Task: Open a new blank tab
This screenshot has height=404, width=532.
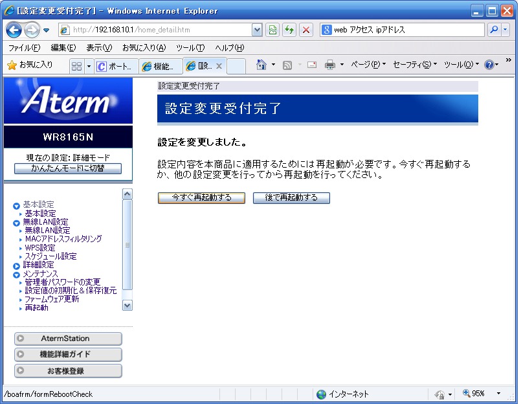Action: click(x=236, y=66)
